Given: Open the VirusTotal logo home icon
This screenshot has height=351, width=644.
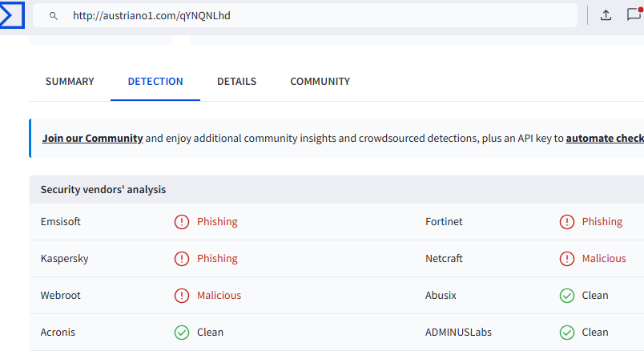Looking at the screenshot, I should [x=12, y=15].
